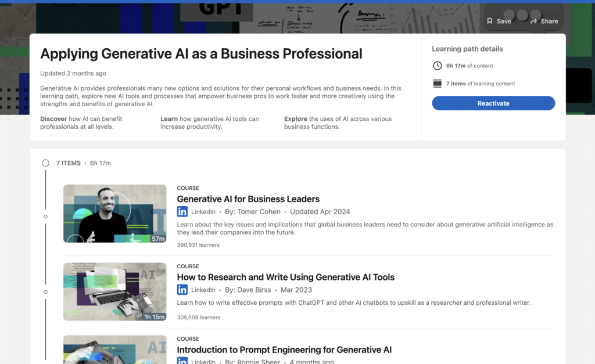Click timeline dot for Generative AI for Business Leaders
Viewport: 595px width, 364px height.
pos(45,217)
